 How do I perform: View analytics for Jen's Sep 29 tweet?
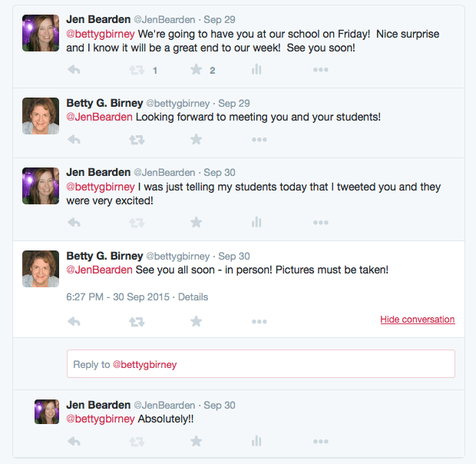coord(256,70)
